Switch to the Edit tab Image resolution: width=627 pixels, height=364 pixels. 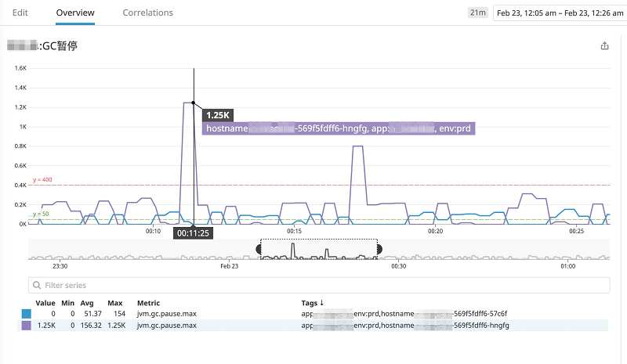[x=21, y=13]
